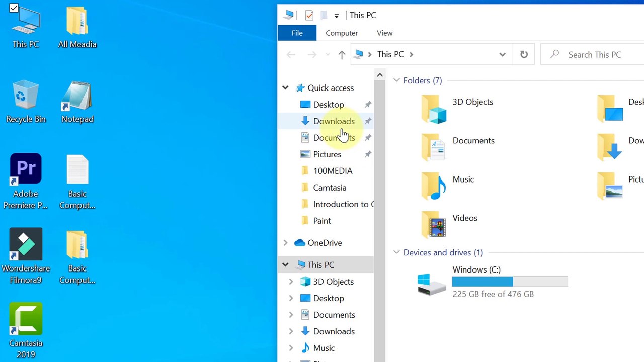Open the File ribbon tab
644x362 pixels.
297,33
